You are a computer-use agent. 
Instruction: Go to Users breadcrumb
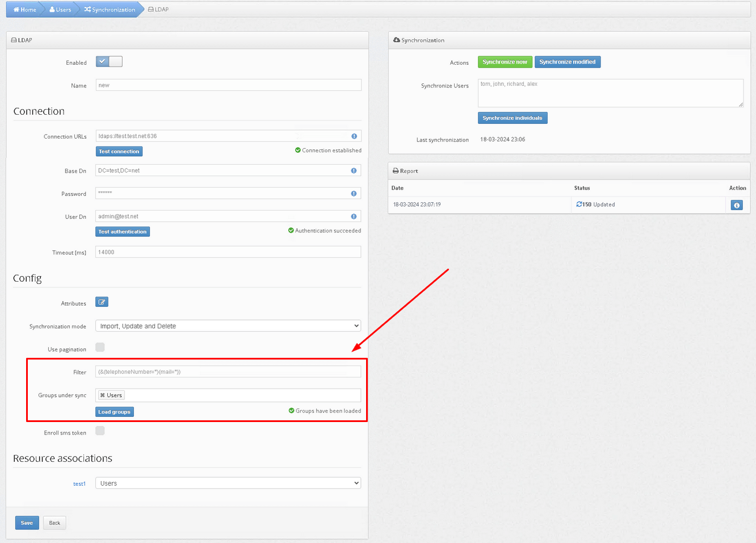tap(60, 10)
